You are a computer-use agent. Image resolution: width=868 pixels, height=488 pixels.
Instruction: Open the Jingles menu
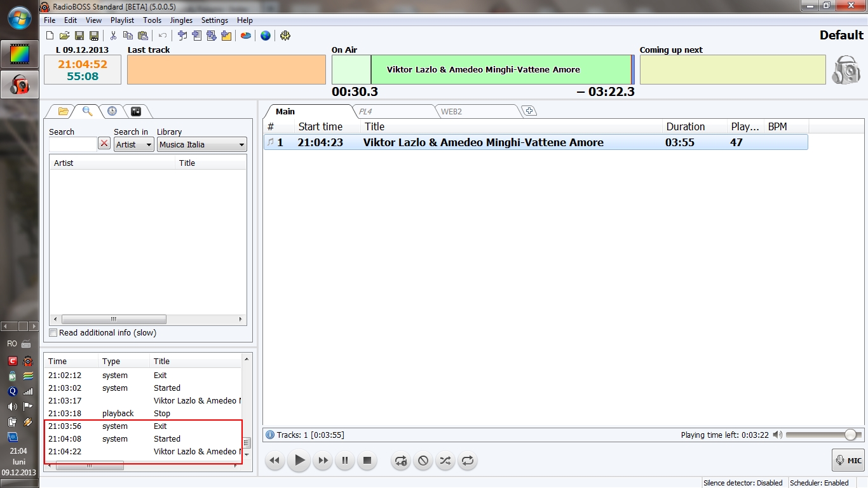(181, 20)
